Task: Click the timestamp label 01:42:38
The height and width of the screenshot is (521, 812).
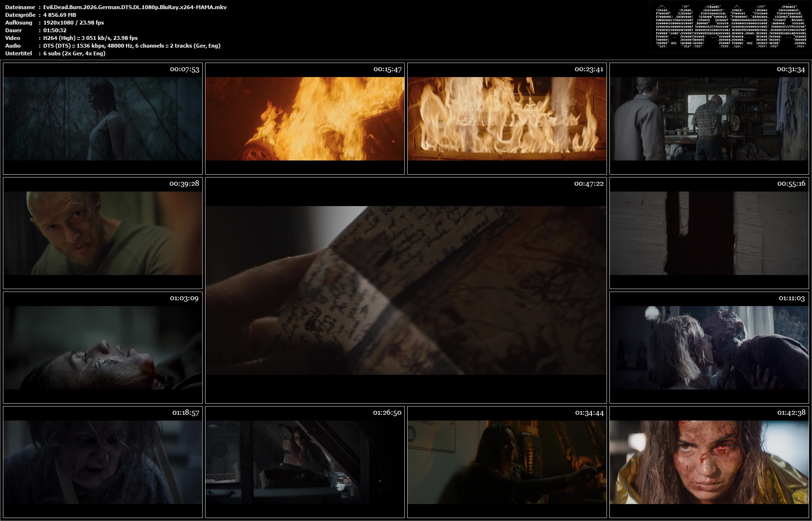Action: point(791,412)
